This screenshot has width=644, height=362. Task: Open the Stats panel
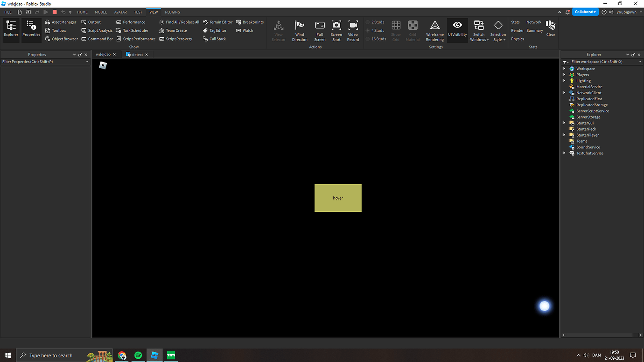(515, 21)
